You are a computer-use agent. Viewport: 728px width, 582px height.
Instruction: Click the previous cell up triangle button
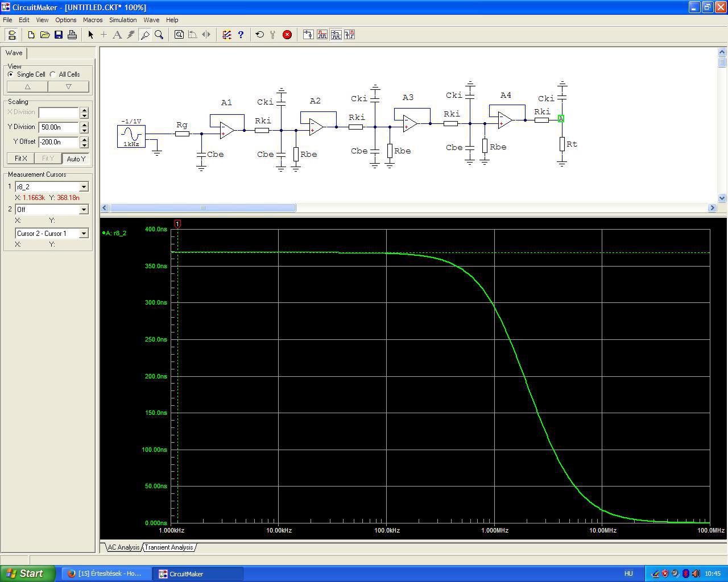click(x=27, y=86)
